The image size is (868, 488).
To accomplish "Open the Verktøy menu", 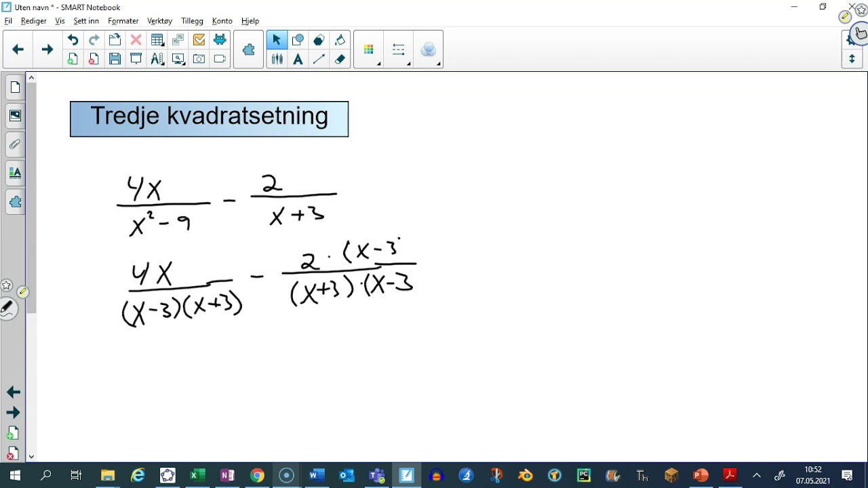I will pos(159,21).
